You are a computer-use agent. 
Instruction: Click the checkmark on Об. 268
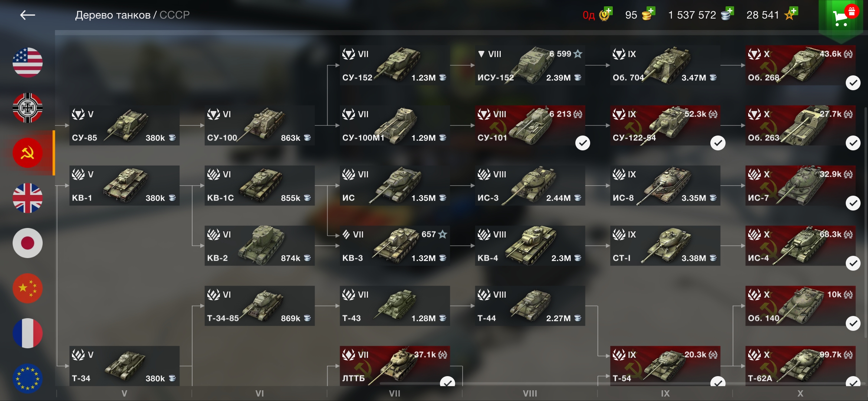[x=853, y=83]
